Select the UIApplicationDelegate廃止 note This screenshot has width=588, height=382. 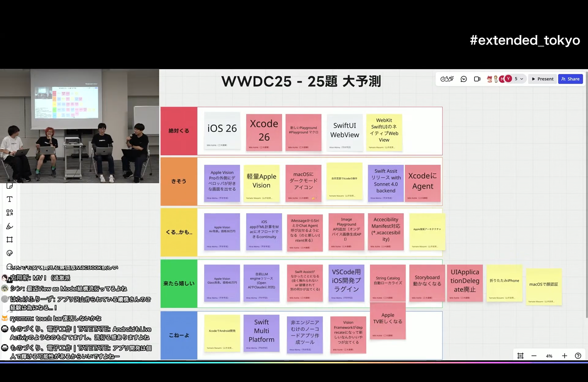465,283
